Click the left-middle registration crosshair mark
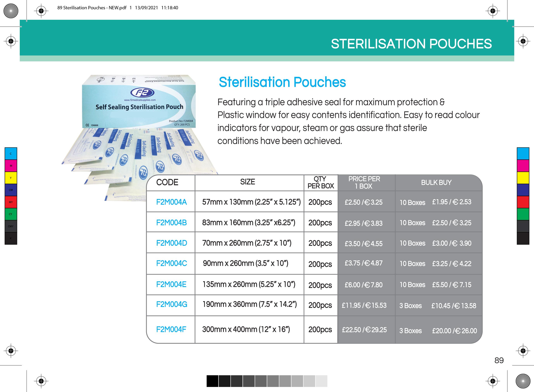 pyautogui.click(x=11, y=41)
